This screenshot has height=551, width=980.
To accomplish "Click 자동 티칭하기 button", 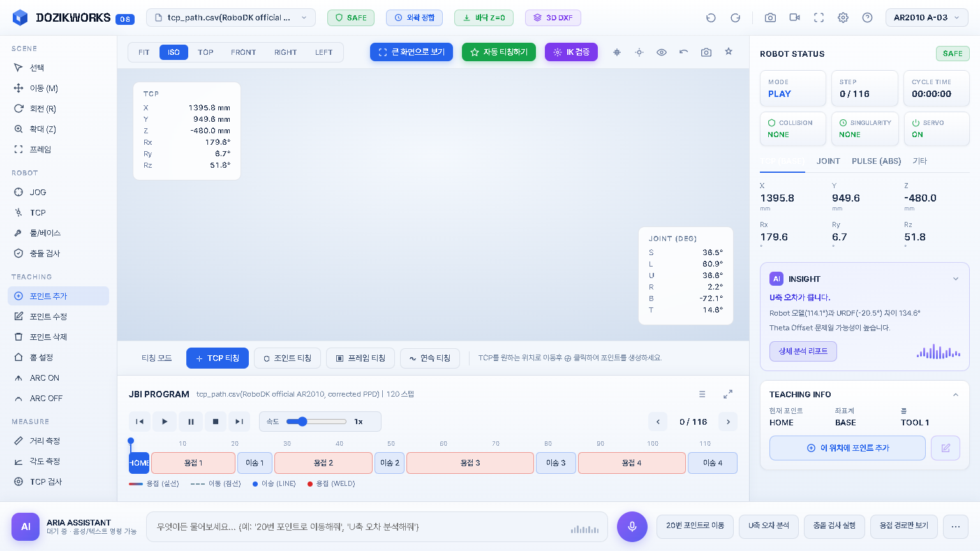I will click(x=499, y=52).
